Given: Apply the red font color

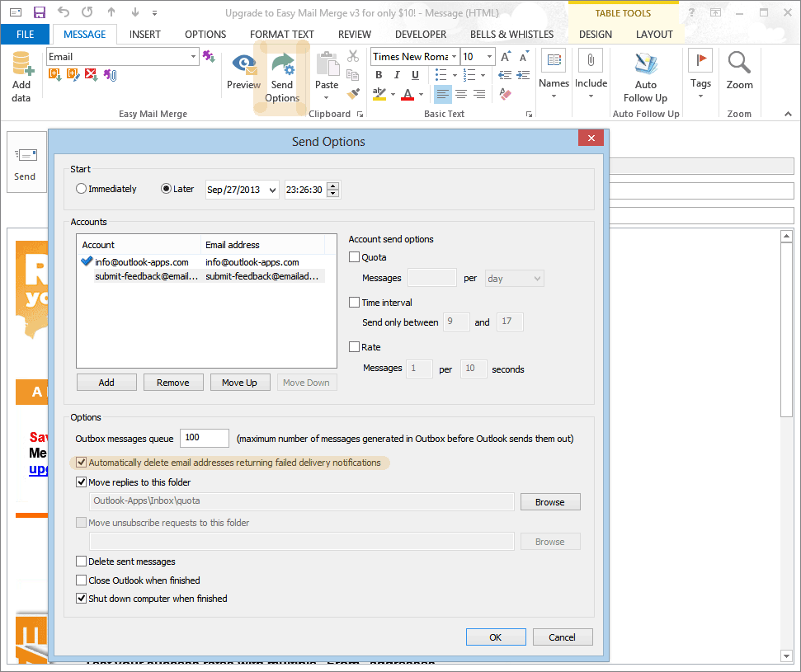Looking at the screenshot, I should pyautogui.click(x=408, y=95).
